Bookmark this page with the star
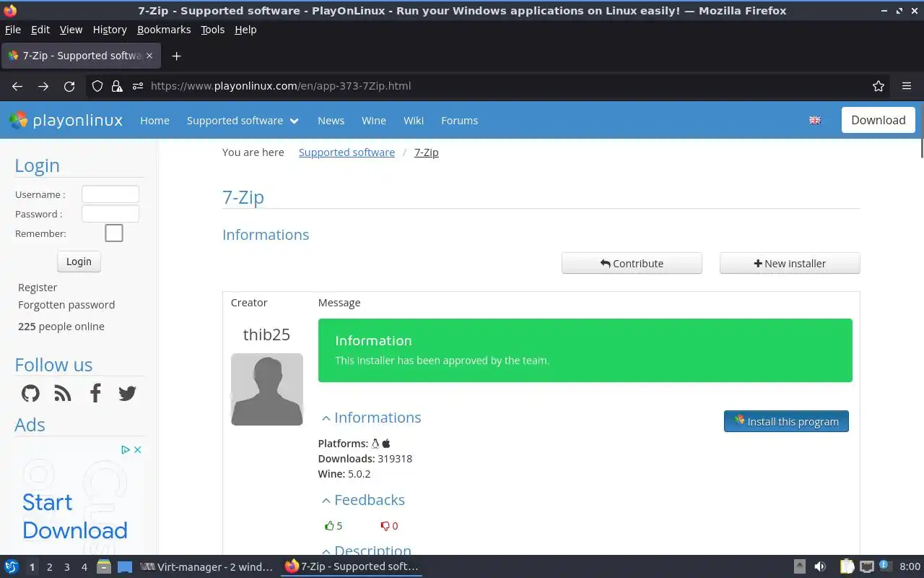 [x=879, y=86]
